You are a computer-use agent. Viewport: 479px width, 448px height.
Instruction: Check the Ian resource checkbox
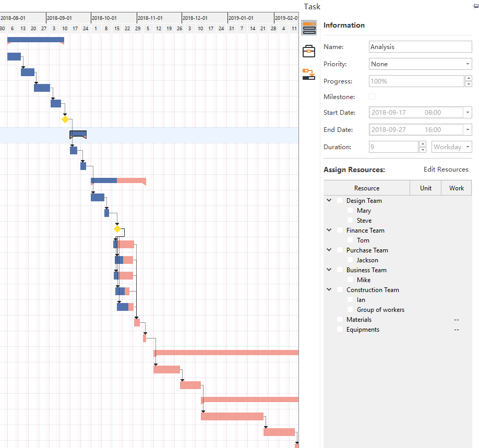click(x=350, y=299)
